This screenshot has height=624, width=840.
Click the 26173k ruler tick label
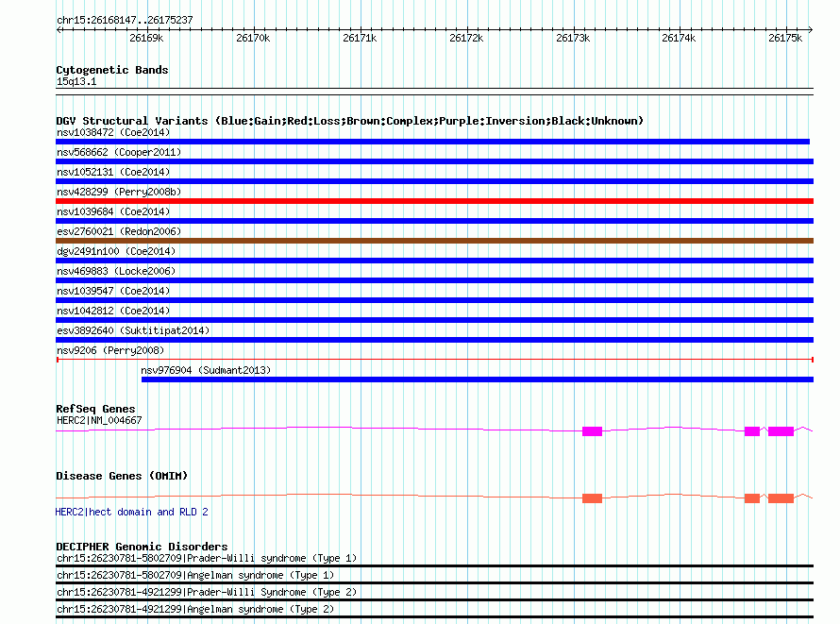pyautogui.click(x=573, y=38)
